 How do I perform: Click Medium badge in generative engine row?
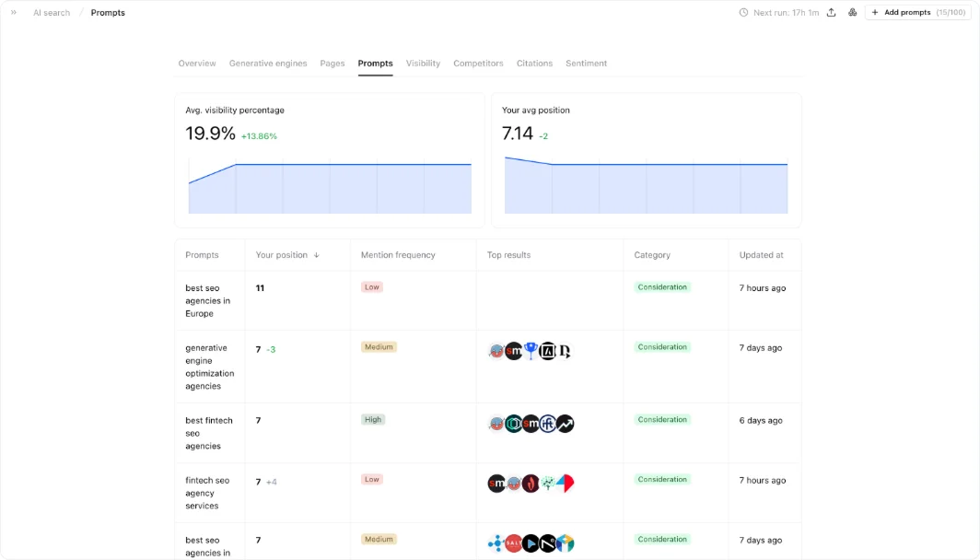point(379,347)
